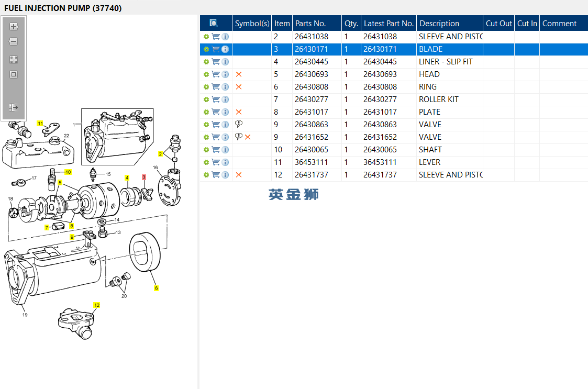Sort by Latest Part No. column header

pyautogui.click(x=389, y=23)
